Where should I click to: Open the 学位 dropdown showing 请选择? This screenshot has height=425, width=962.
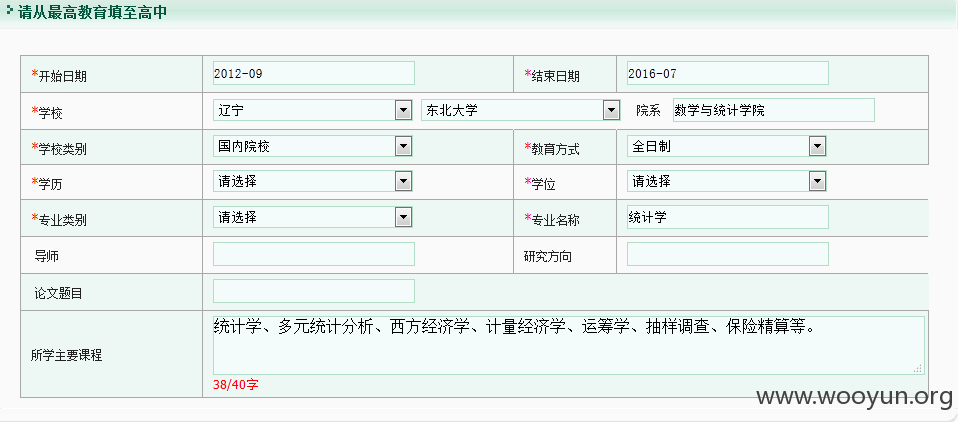click(726, 182)
